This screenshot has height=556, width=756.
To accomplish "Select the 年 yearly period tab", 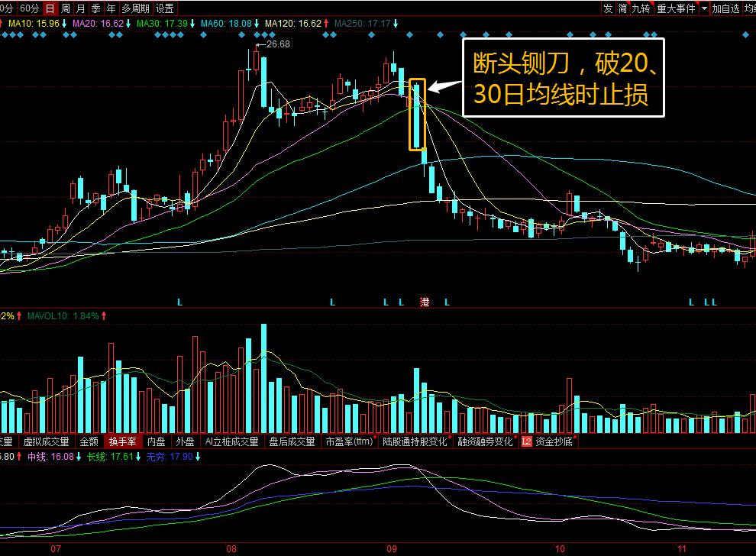I will (111, 8).
